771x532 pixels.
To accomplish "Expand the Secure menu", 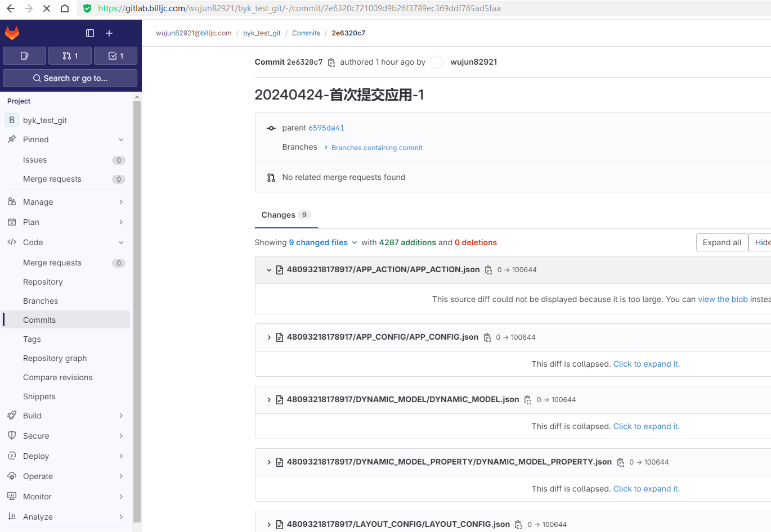I will pyautogui.click(x=121, y=436).
